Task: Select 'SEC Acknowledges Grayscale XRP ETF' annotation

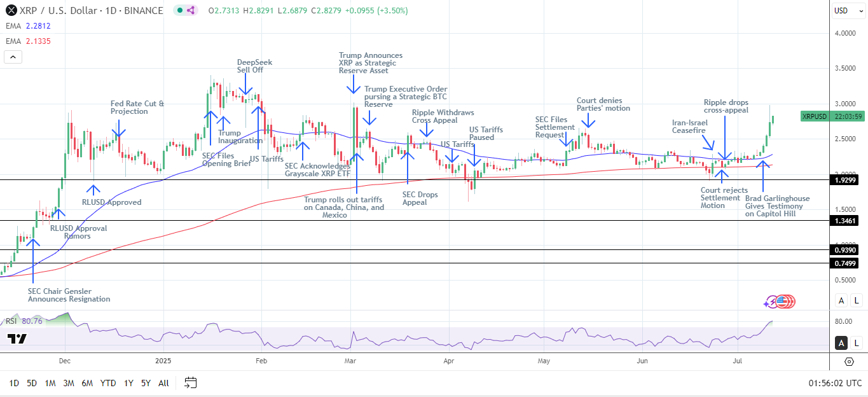Action: pos(317,169)
